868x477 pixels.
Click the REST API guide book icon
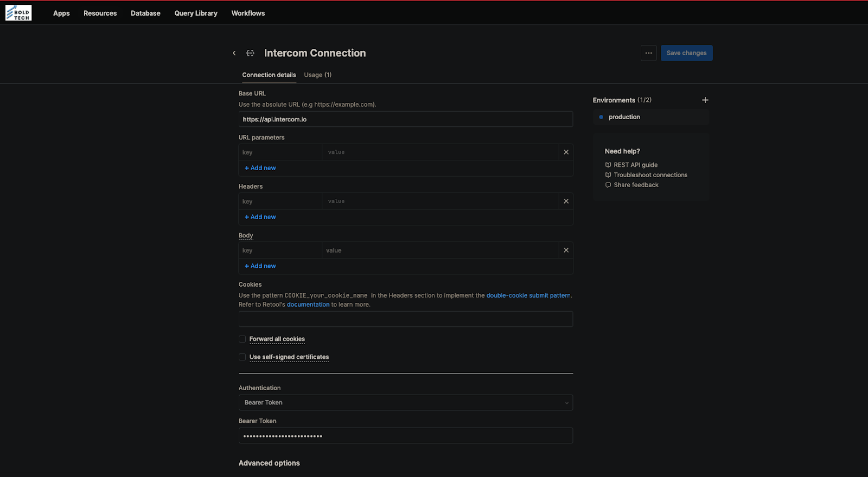pos(608,165)
